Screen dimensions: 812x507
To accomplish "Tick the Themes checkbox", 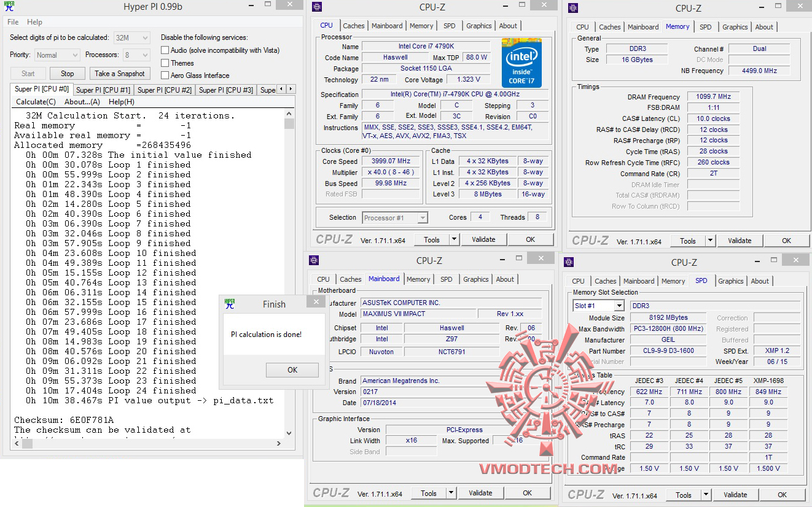I will tap(165, 63).
